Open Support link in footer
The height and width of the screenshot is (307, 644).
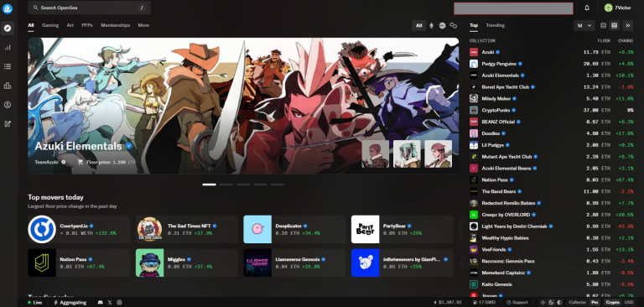517,303
